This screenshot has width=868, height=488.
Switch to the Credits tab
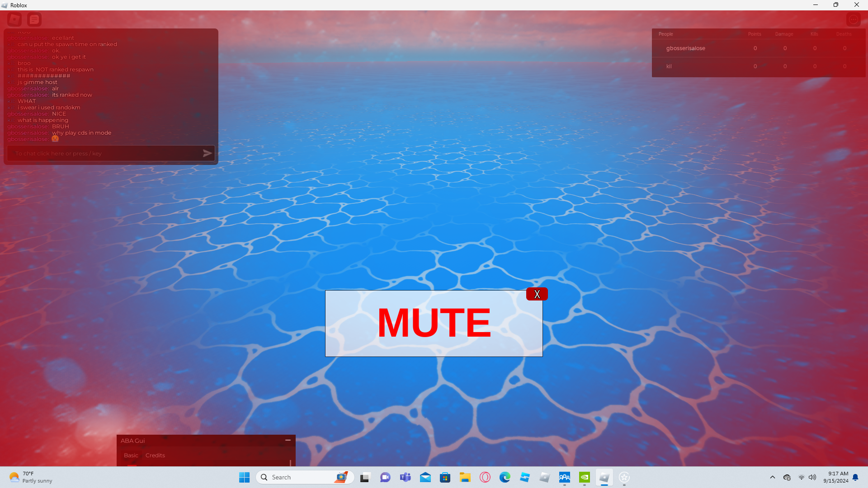pos(155,455)
